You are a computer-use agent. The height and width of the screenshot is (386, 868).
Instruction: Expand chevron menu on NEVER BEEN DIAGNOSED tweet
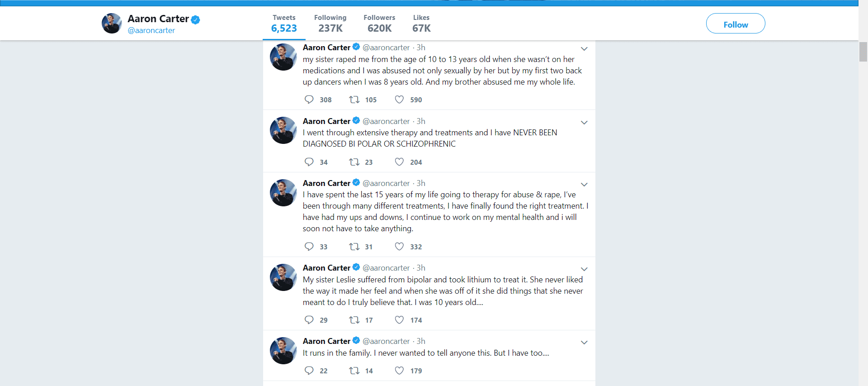tap(584, 123)
